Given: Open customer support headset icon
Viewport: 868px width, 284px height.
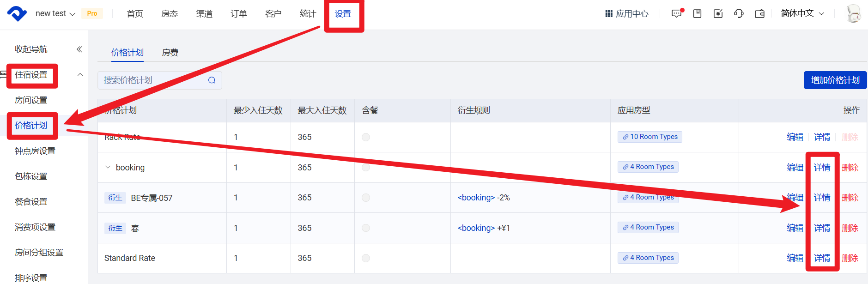Looking at the screenshot, I should (x=739, y=14).
